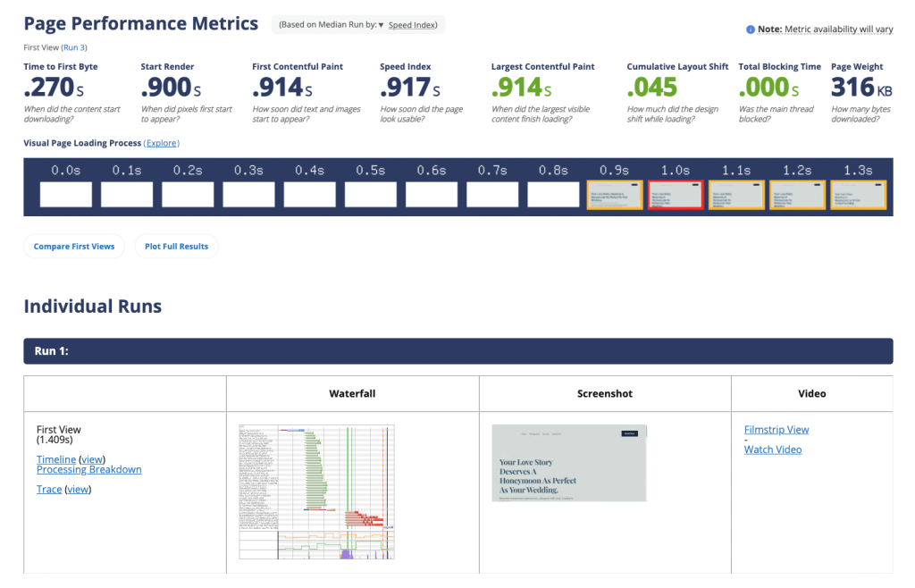915x588 pixels.
Task: Click the view link next to Trace
Action: [x=78, y=490]
